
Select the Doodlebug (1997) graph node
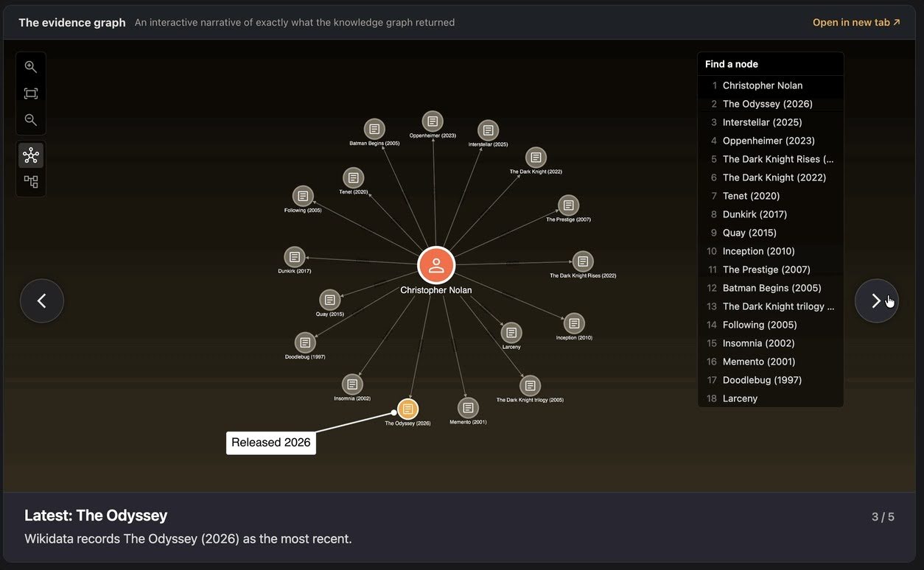pyautogui.click(x=305, y=342)
